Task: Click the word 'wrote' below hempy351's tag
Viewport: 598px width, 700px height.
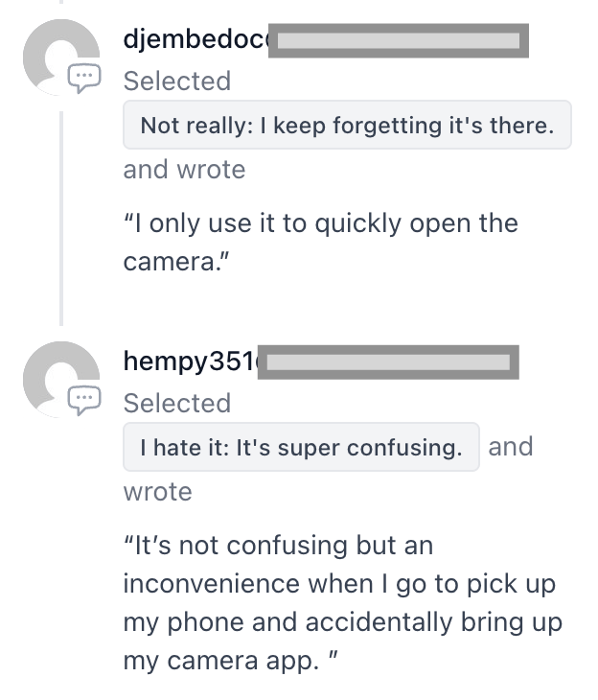Action: [157, 492]
